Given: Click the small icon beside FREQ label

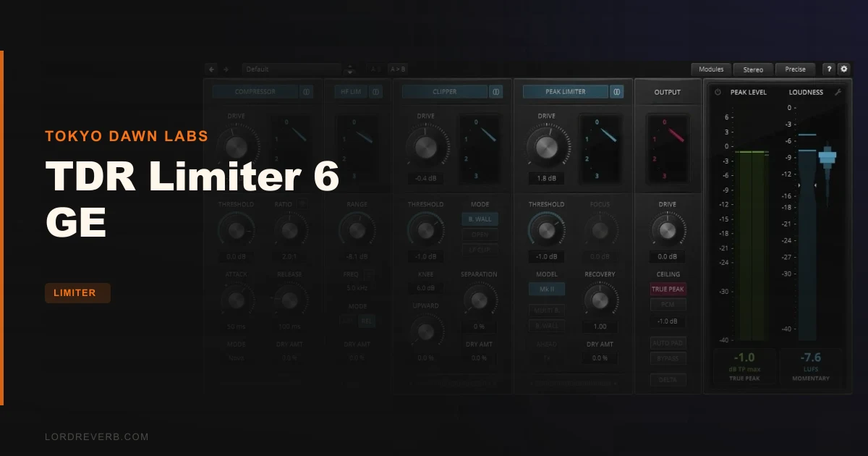Looking at the screenshot, I should click(369, 274).
